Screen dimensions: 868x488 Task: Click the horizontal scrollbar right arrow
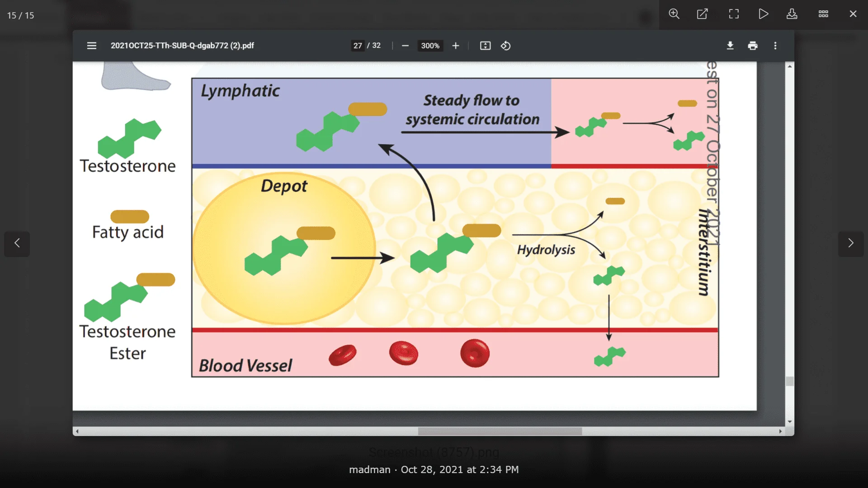781,432
